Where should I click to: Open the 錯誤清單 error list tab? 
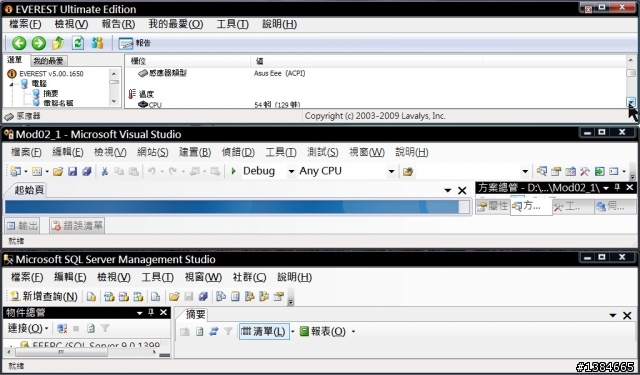(77, 225)
